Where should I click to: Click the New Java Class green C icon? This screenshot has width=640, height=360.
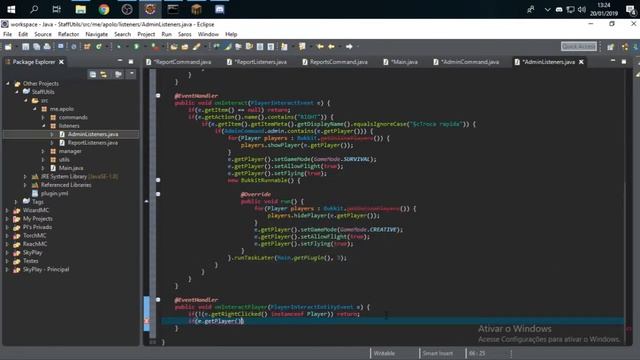pos(98,47)
